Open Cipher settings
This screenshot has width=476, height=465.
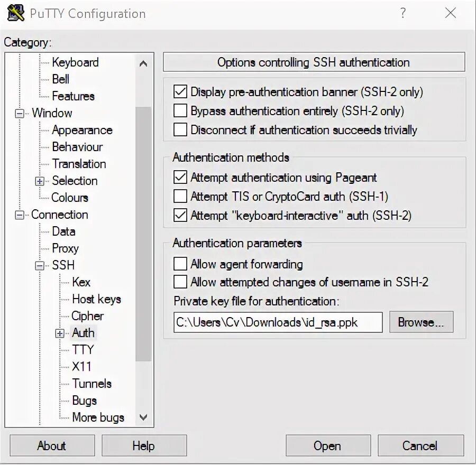tap(87, 317)
